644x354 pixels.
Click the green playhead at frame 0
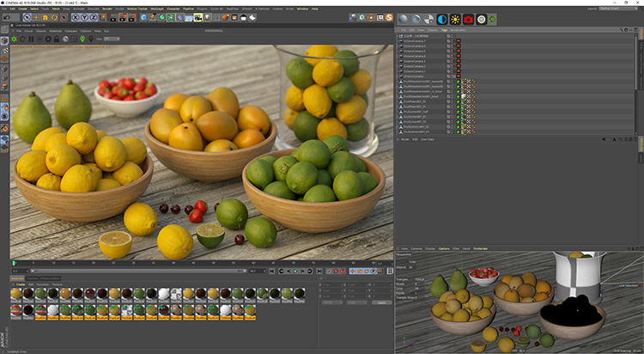coord(14,263)
